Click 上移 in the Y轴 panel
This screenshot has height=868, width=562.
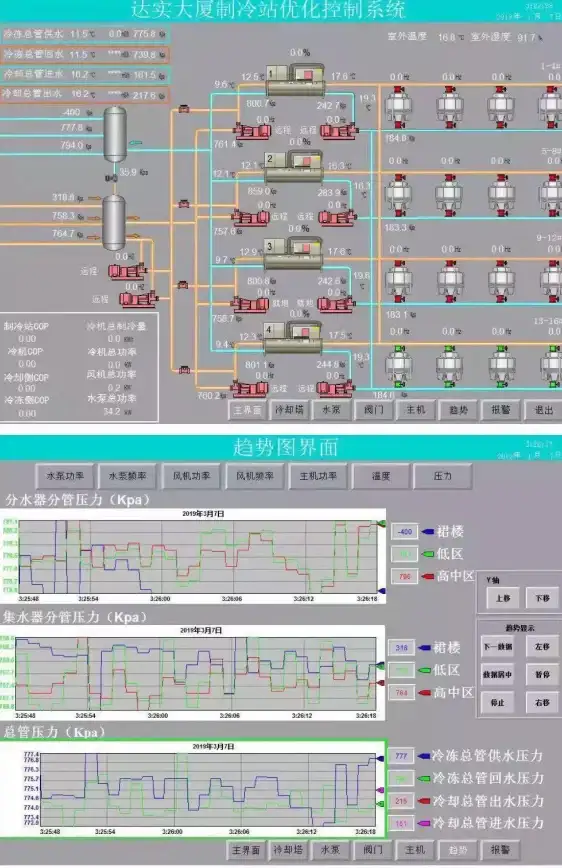coord(502,598)
